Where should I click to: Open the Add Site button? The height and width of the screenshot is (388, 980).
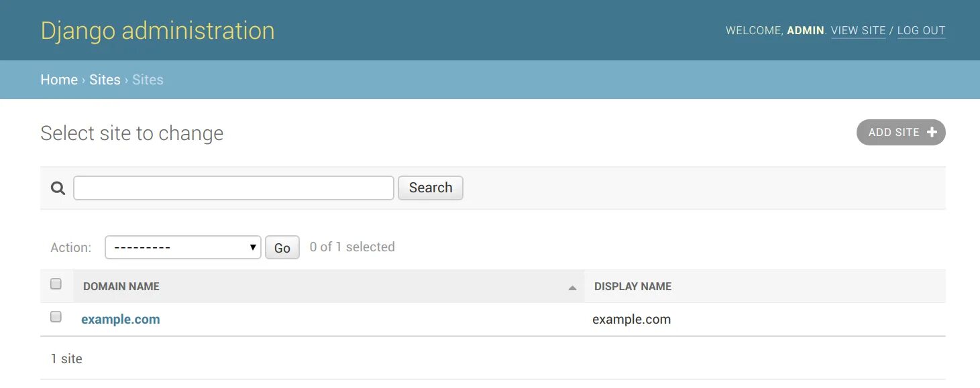tap(901, 132)
